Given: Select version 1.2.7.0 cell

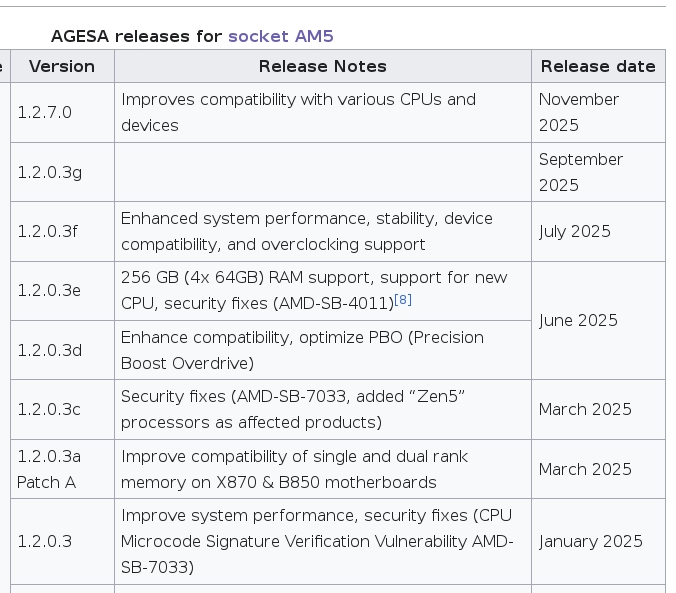Looking at the screenshot, I should (62, 113).
